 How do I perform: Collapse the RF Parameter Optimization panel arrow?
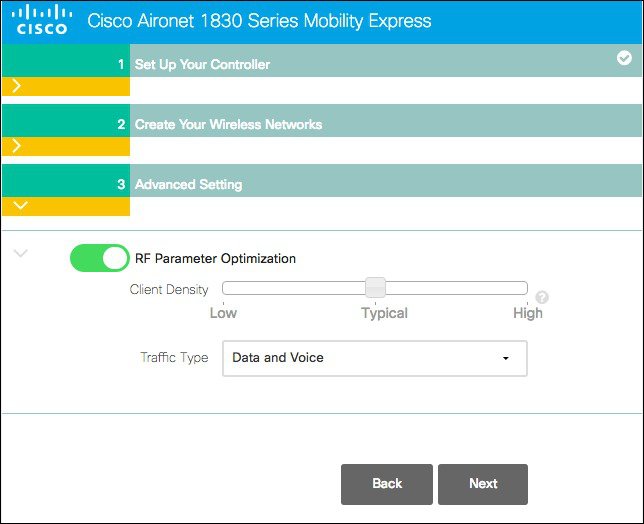coord(21,254)
